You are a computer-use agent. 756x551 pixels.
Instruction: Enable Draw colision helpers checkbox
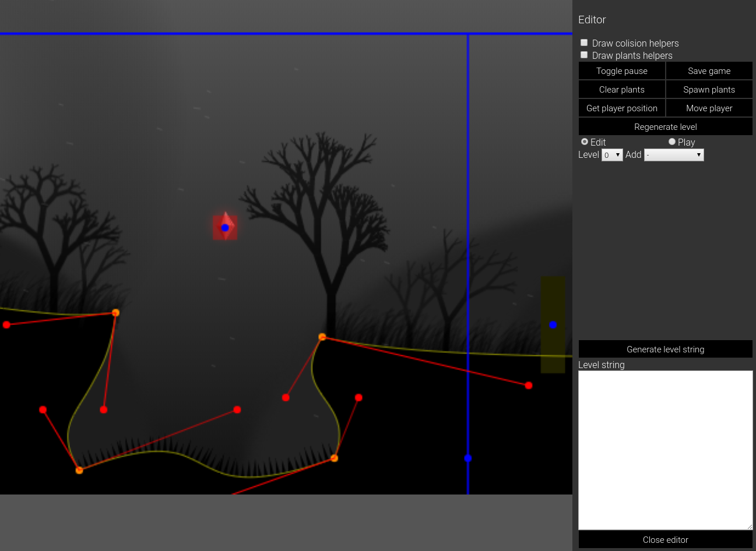[584, 43]
